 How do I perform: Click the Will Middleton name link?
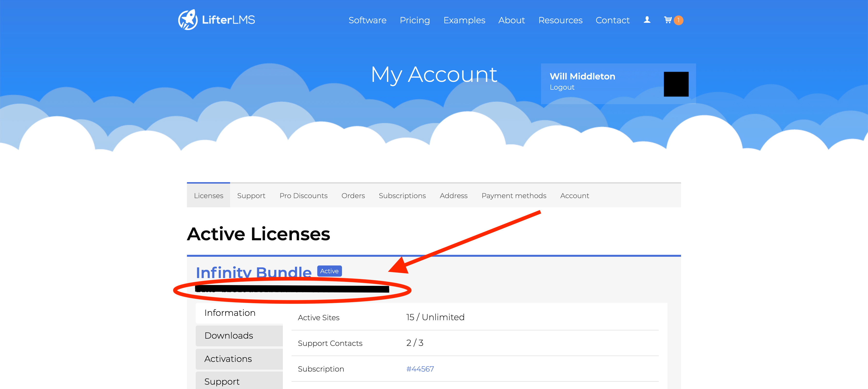[582, 76]
